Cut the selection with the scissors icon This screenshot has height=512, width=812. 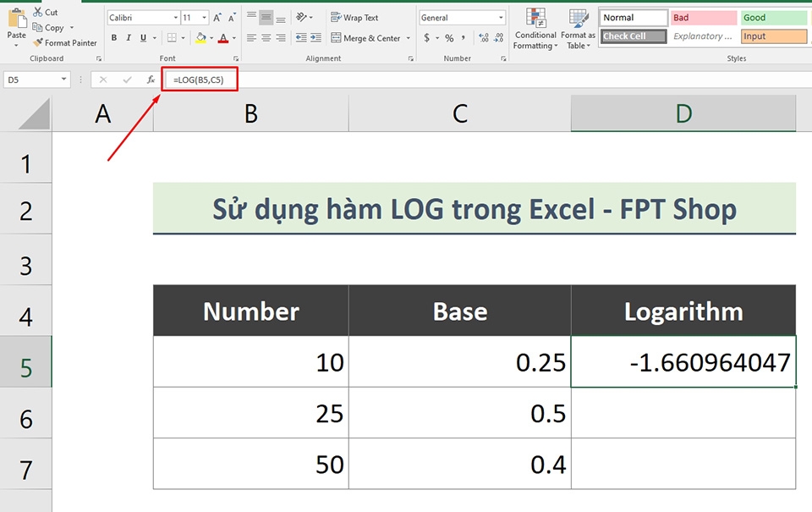[38, 12]
